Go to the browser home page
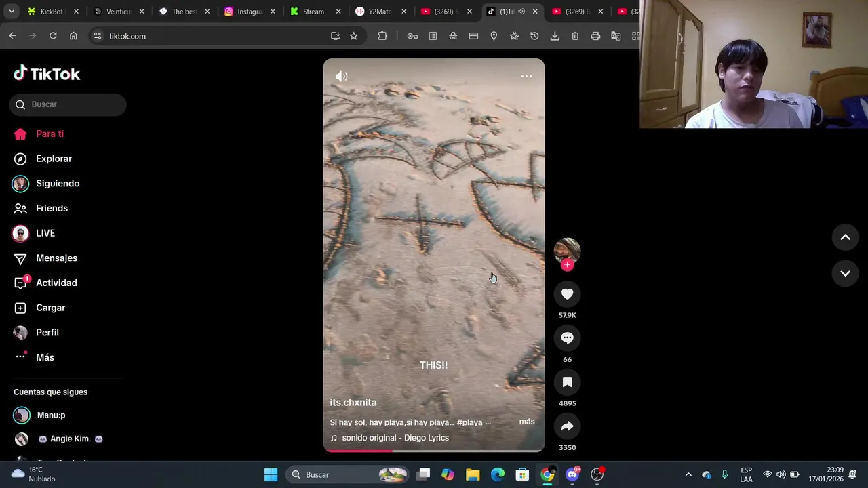The width and height of the screenshot is (868, 488). pyautogui.click(x=73, y=36)
